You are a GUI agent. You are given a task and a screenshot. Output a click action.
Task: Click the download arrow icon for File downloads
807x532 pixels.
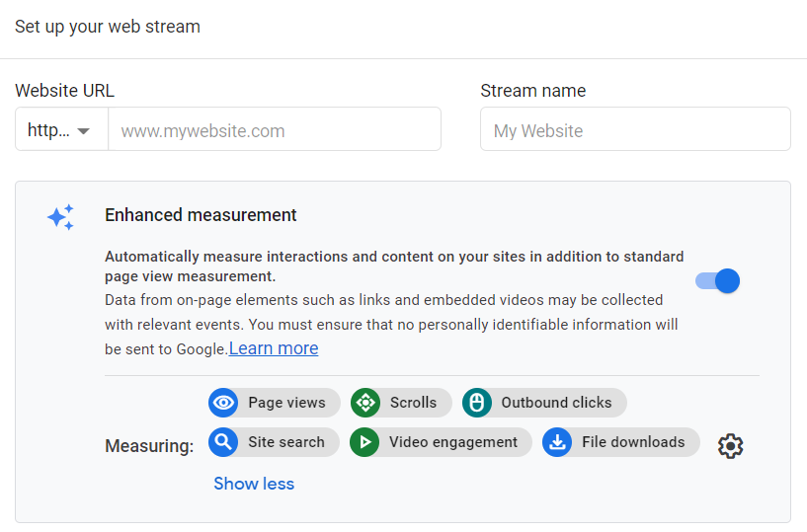[x=558, y=442]
